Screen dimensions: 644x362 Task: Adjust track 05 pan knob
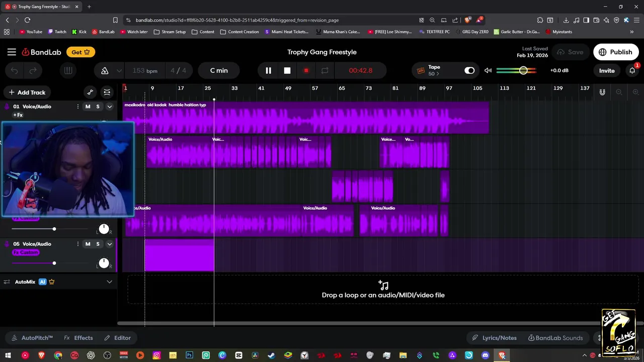(104, 263)
